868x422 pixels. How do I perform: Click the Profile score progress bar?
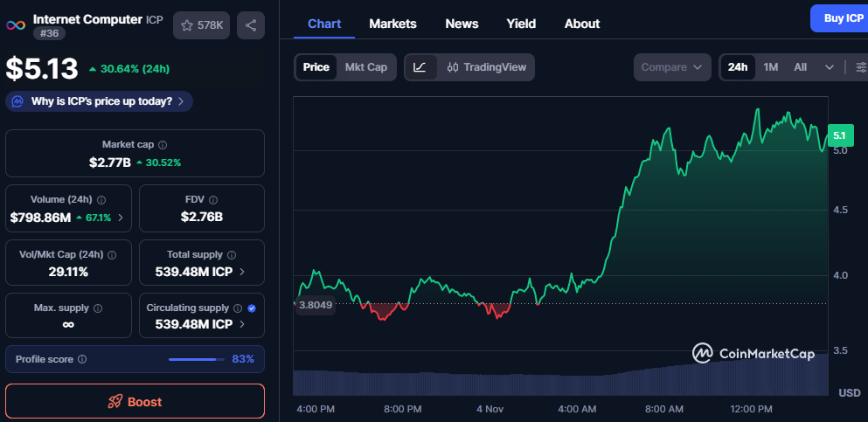[x=197, y=359]
